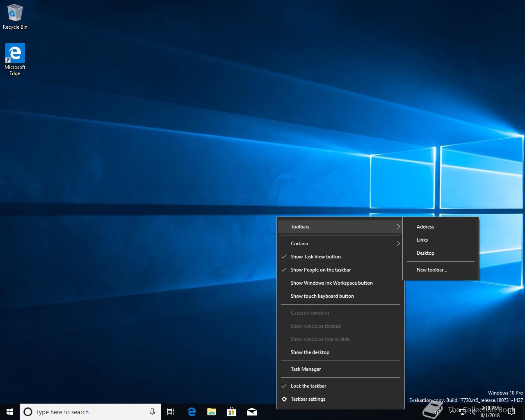This screenshot has height=420, width=525.
Task: Click the Type here to search box
Action: tap(86, 412)
